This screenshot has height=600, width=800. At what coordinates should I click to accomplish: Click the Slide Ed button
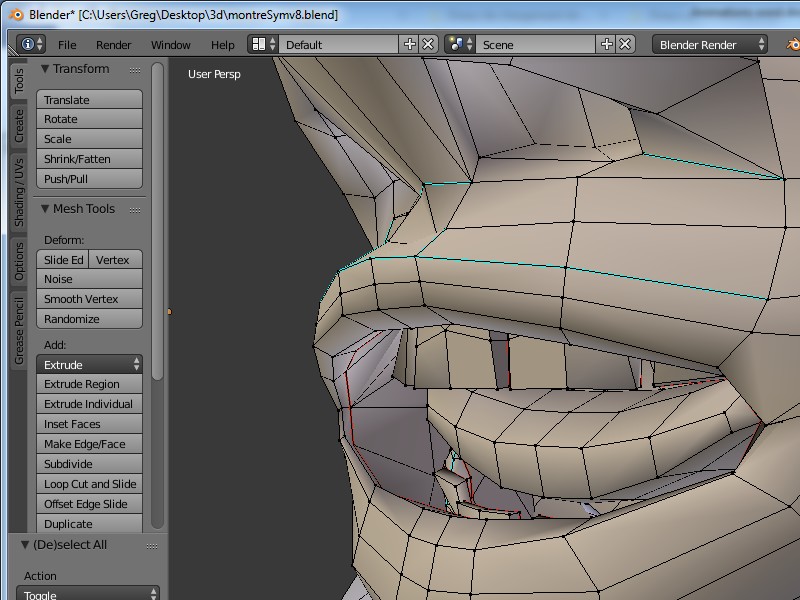63,260
